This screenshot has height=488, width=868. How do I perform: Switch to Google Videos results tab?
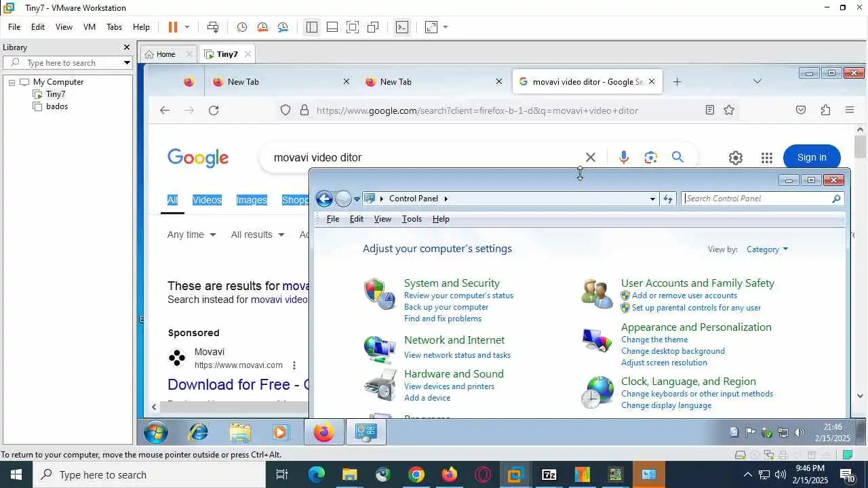coord(207,200)
